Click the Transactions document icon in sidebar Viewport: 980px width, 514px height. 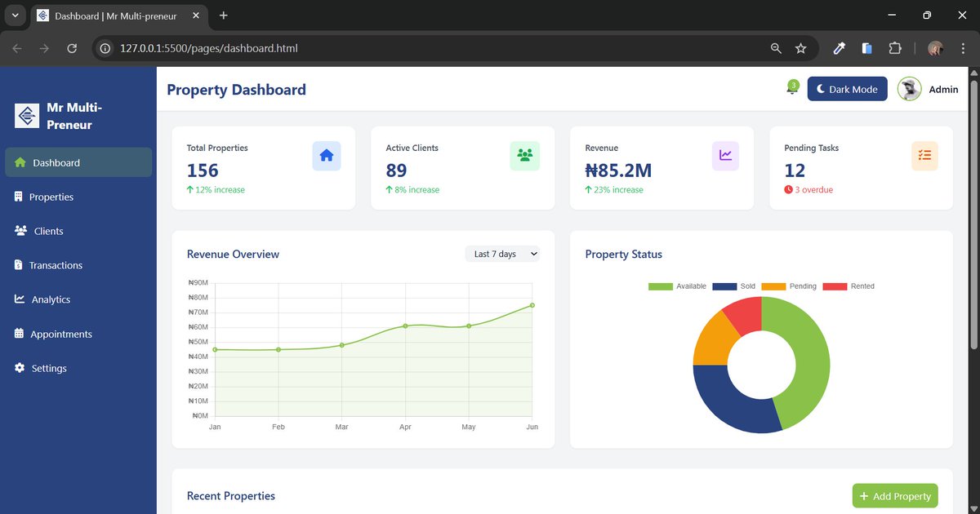(19, 265)
